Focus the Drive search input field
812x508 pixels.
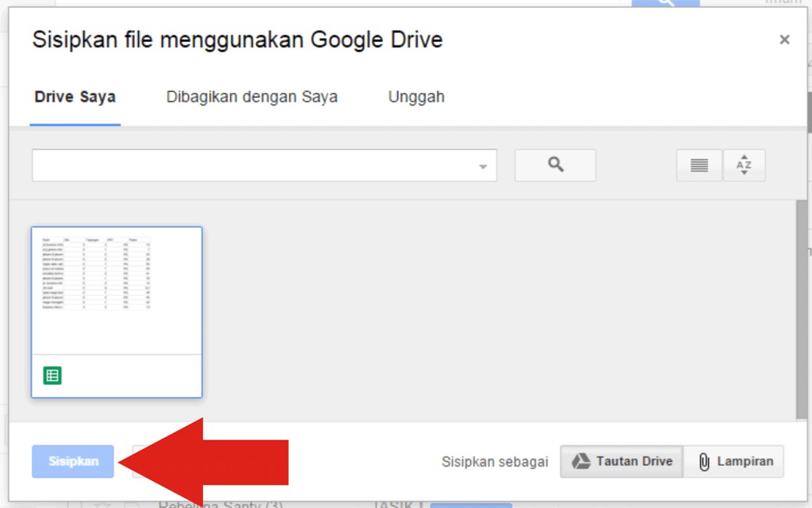click(265, 165)
